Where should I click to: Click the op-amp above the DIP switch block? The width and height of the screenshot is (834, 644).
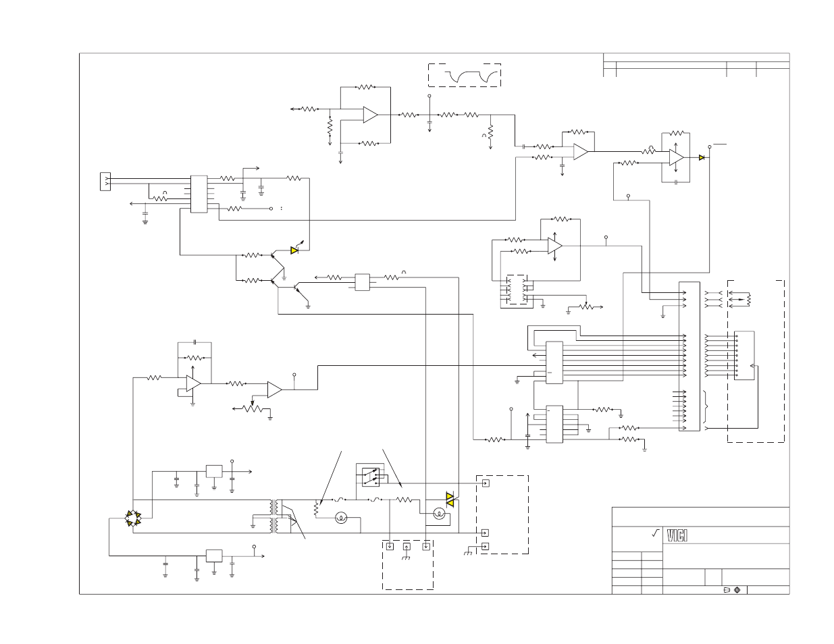coord(554,246)
